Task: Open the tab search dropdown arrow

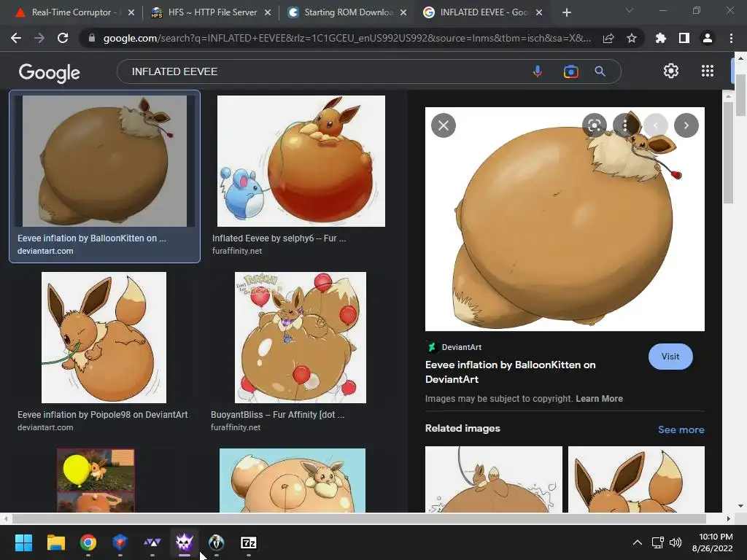Action: pos(630,10)
